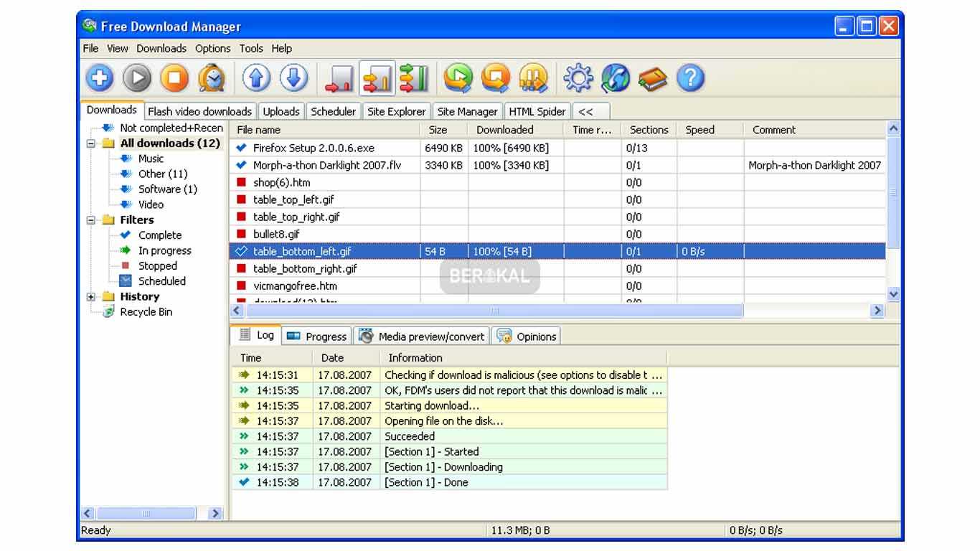Click the blue plus Add download icon
The image size is (980, 551).
pyautogui.click(x=100, y=77)
